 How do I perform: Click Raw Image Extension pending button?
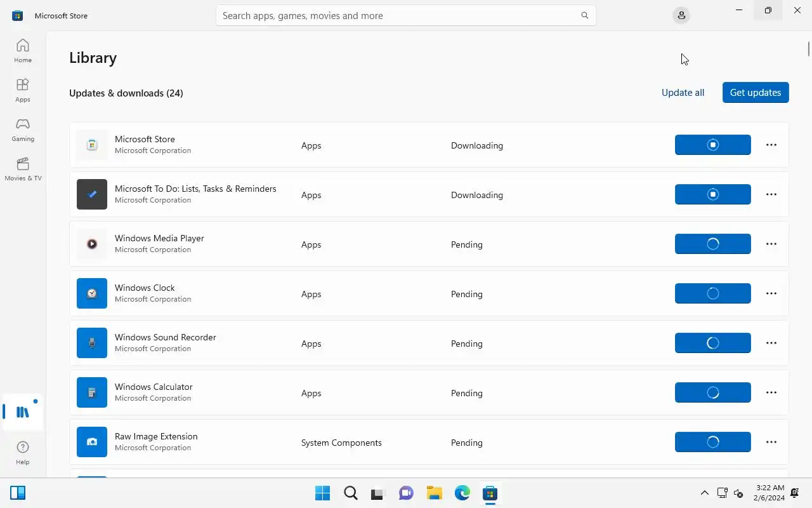click(713, 442)
